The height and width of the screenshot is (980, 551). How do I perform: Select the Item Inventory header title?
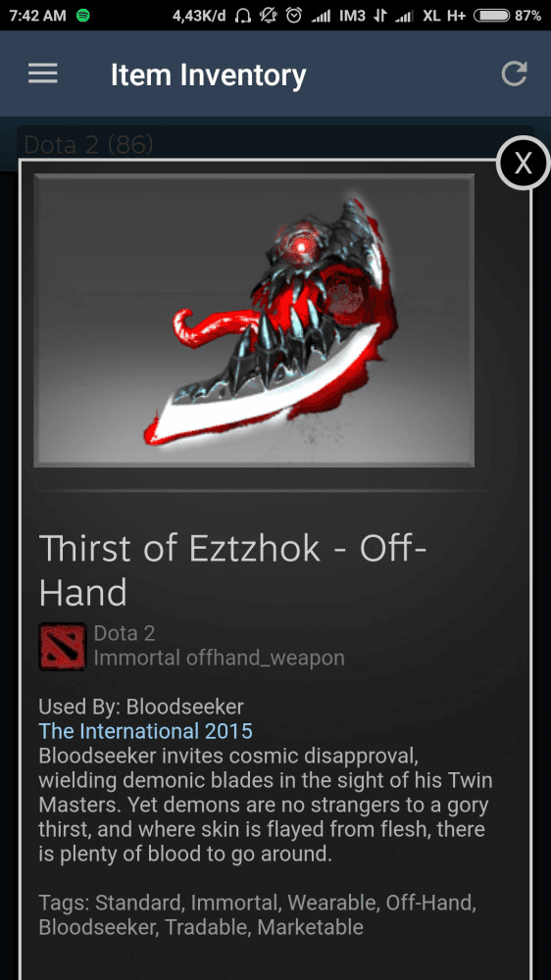(x=208, y=75)
